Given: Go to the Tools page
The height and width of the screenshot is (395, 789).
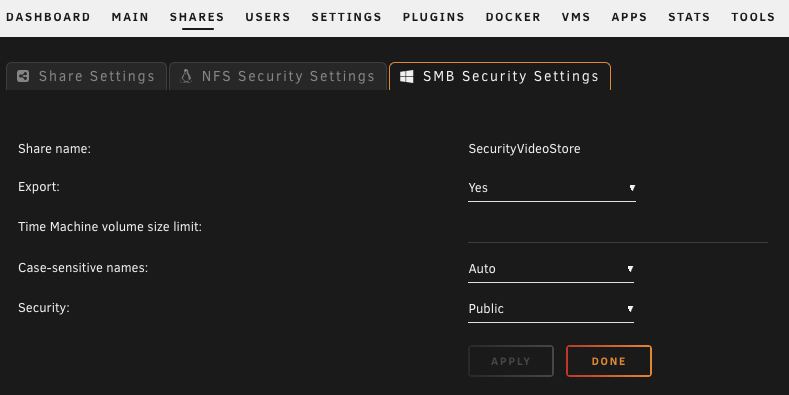Looking at the screenshot, I should coord(753,17).
